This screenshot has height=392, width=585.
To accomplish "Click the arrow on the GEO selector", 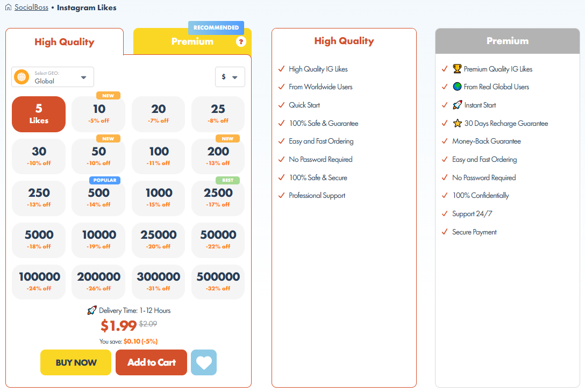I will click(x=83, y=77).
